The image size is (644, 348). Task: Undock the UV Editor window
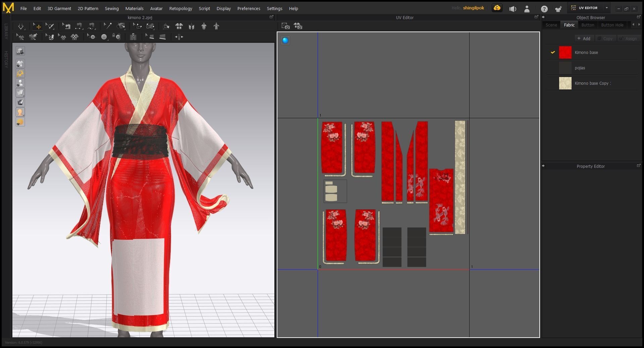point(536,17)
